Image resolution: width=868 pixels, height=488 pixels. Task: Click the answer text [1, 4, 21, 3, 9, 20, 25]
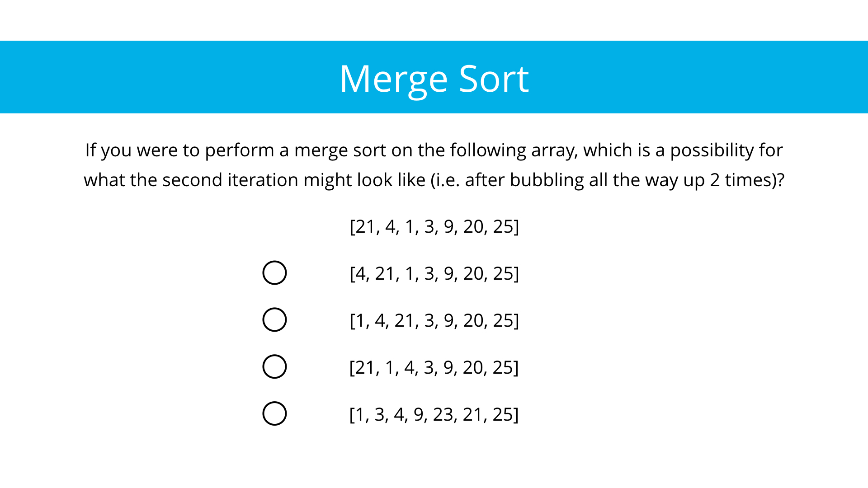pyautogui.click(x=434, y=320)
